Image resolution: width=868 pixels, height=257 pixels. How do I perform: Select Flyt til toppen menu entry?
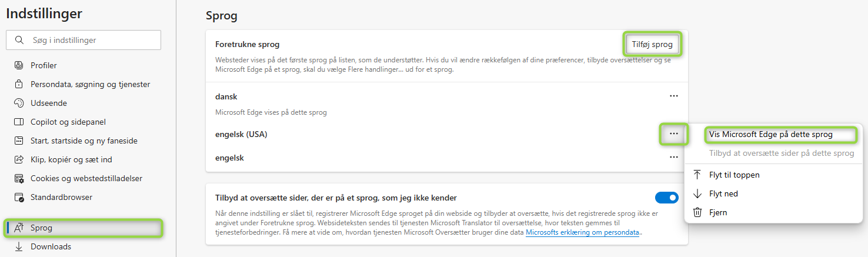pos(734,175)
